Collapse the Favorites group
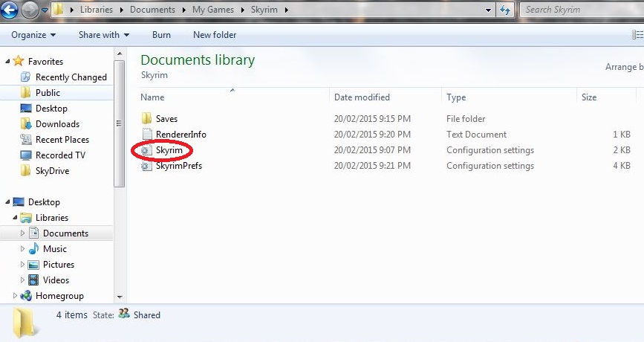The width and height of the screenshot is (644, 342). [x=7, y=61]
